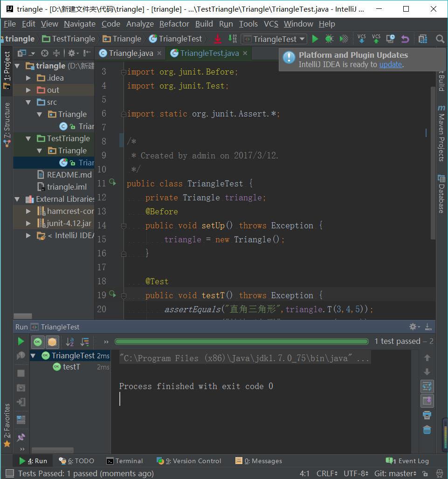
Task: Click run-test gutter icon at line 19
Action: point(112,294)
